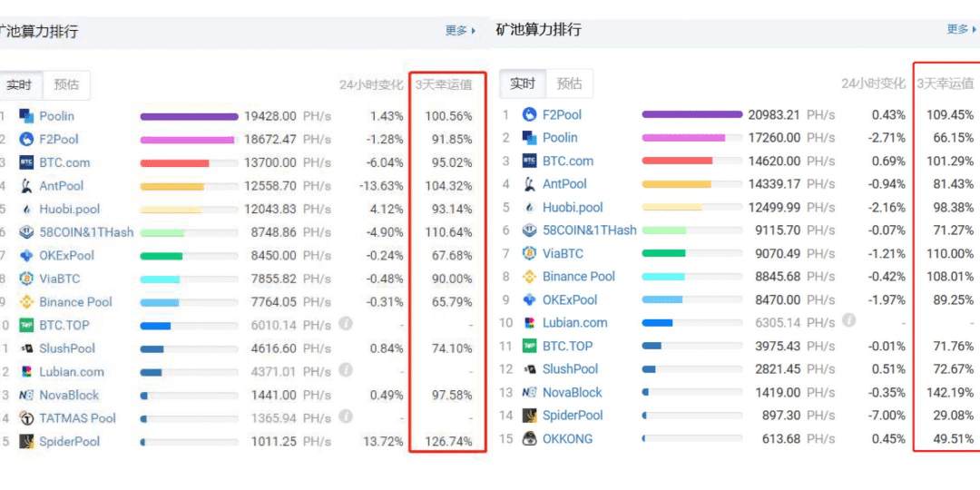Click the ViaBTC logo icon in right panel

coord(529,254)
